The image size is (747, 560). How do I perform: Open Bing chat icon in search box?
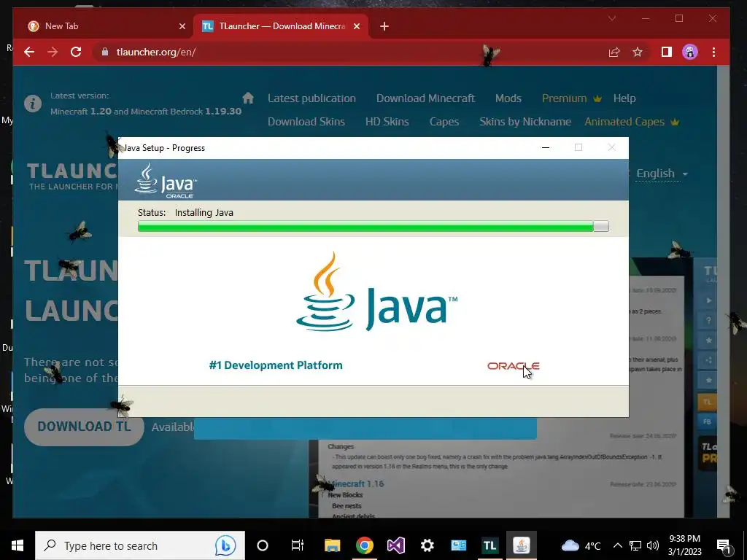click(x=225, y=545)
